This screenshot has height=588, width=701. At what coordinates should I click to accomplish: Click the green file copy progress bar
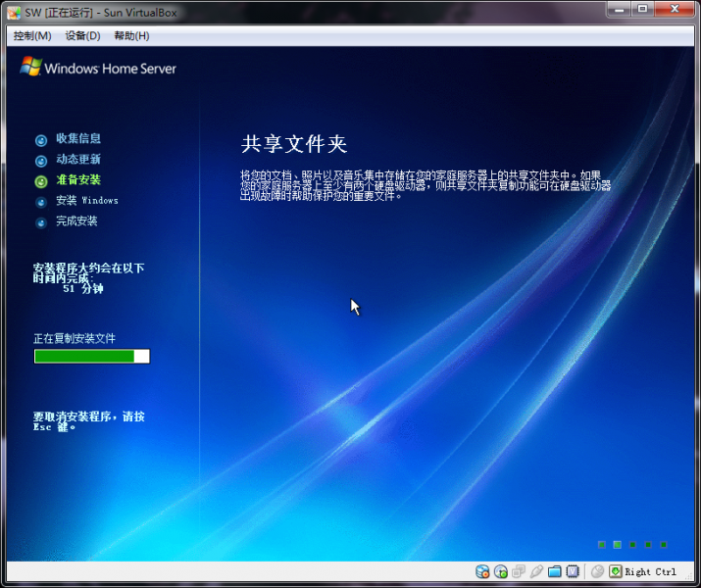click(x=92, y=356)
